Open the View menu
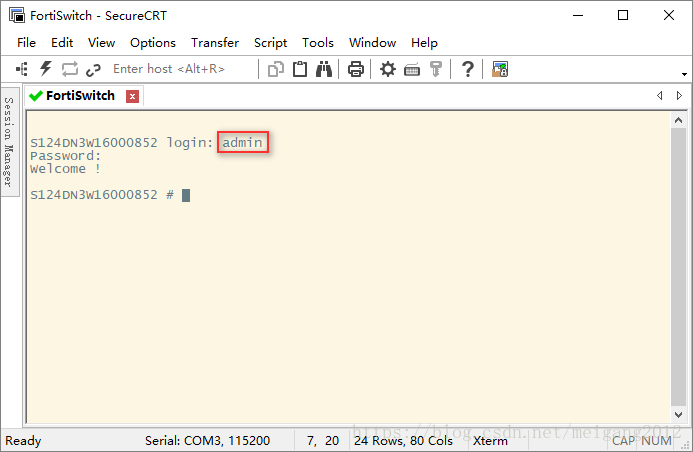This screenshot has width=693, height=452. [x=101, y=43]
